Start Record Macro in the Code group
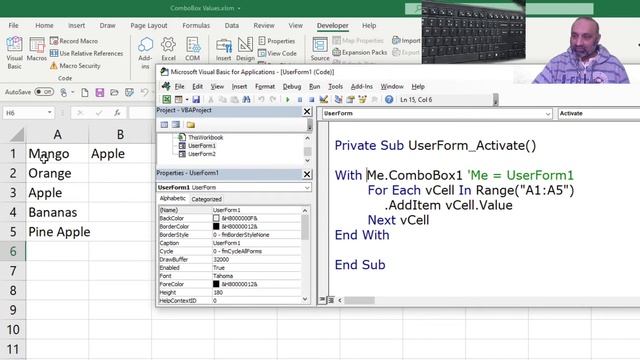Viewport: 640px width, 360px height. point(74,41)
